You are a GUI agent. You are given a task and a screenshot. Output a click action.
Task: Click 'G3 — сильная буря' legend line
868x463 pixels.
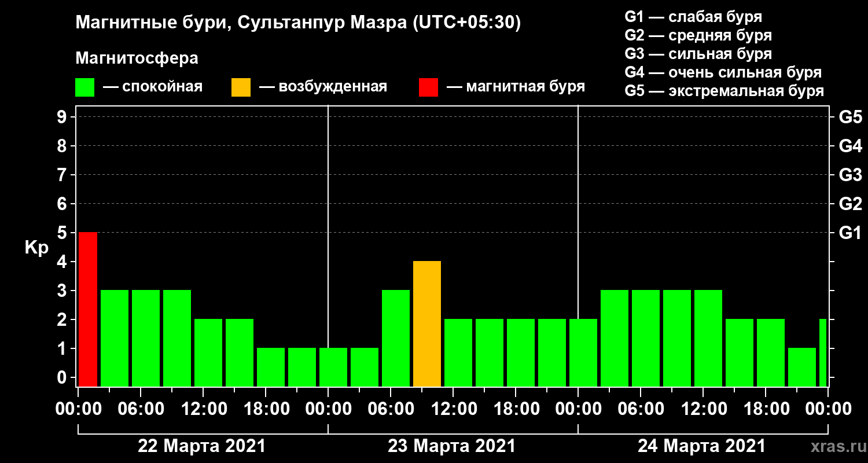[698, 54]
